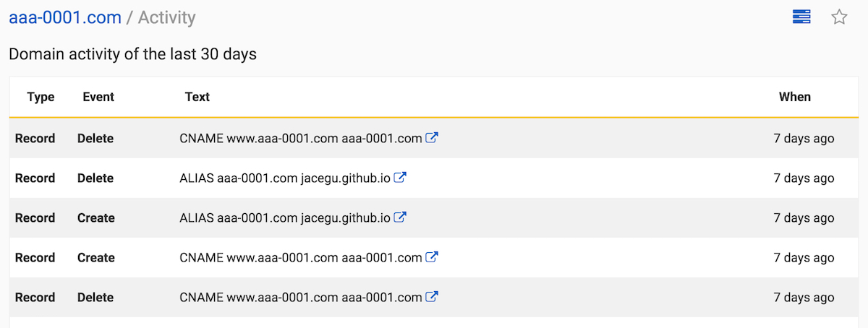Star the aaa-0001.com domain as favorite

tap(839, 17)
